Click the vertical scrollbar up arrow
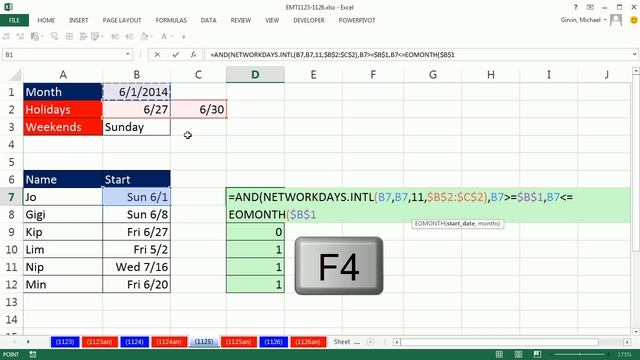This screenshot has height=360, width=640. (636, 71)
